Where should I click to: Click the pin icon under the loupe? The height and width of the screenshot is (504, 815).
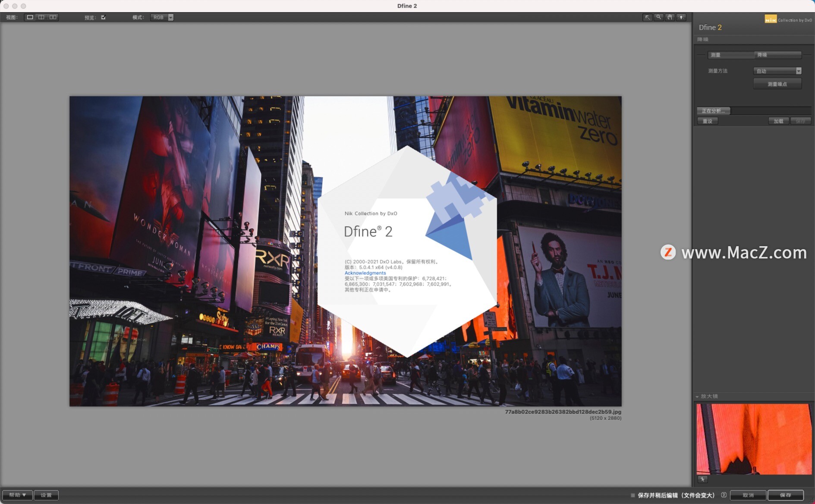coord(702,479)
